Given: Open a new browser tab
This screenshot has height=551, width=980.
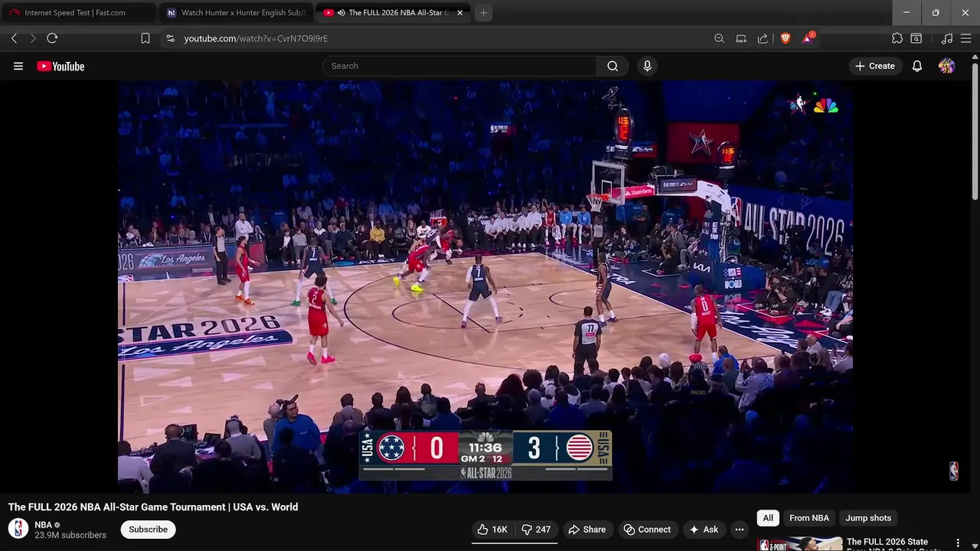Looking at the screenshot, I should click(483, 13).
